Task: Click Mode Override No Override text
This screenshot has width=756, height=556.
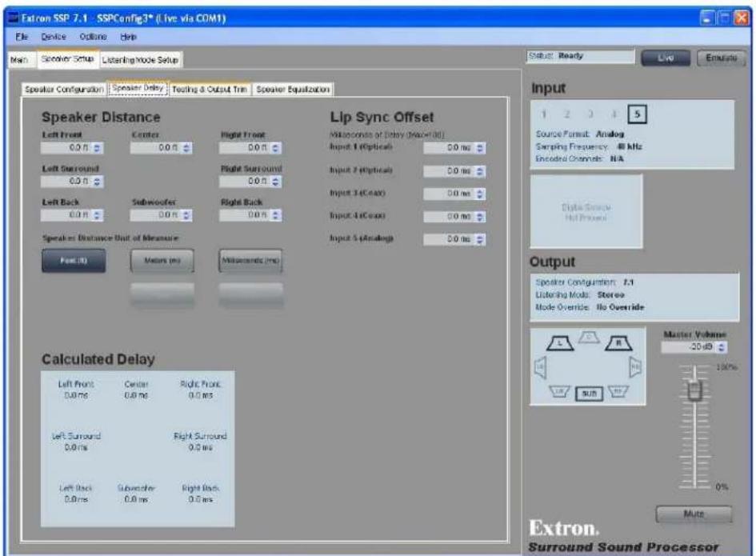Action: coord(590,307)
